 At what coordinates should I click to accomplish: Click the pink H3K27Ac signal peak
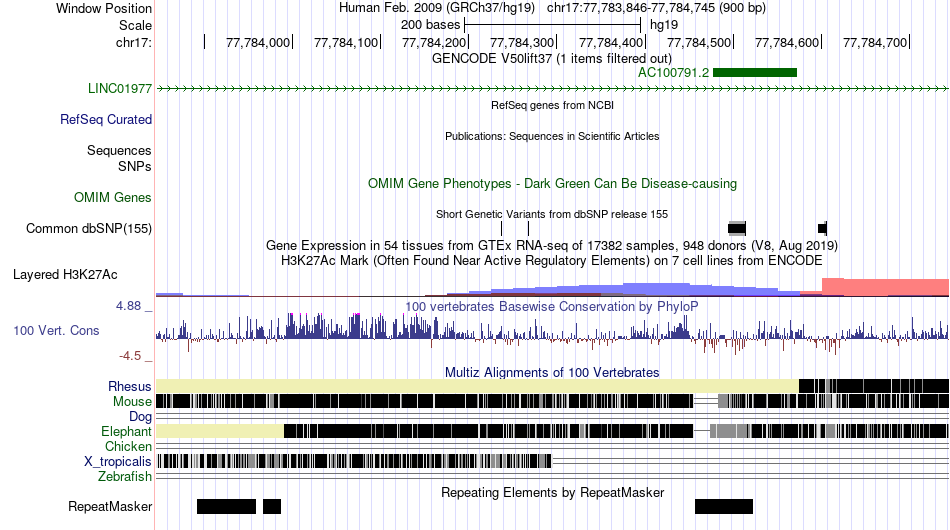point(885,287)
